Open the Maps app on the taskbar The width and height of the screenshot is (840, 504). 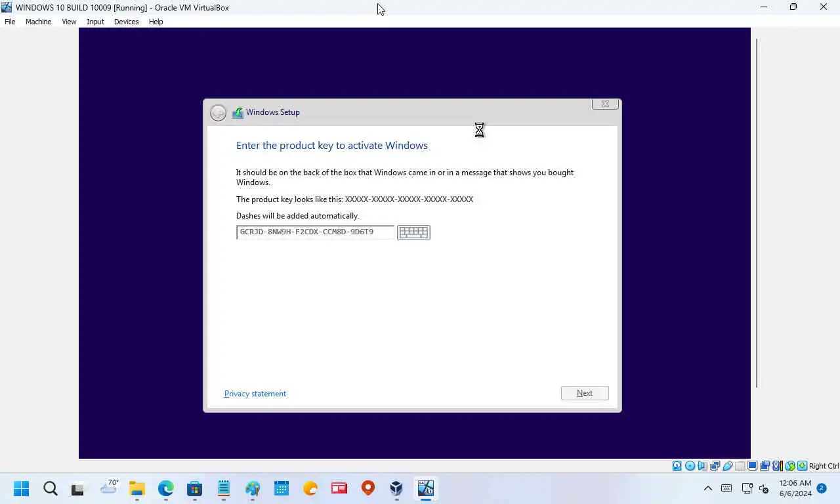pyautogui.click(x=368, y=488)
